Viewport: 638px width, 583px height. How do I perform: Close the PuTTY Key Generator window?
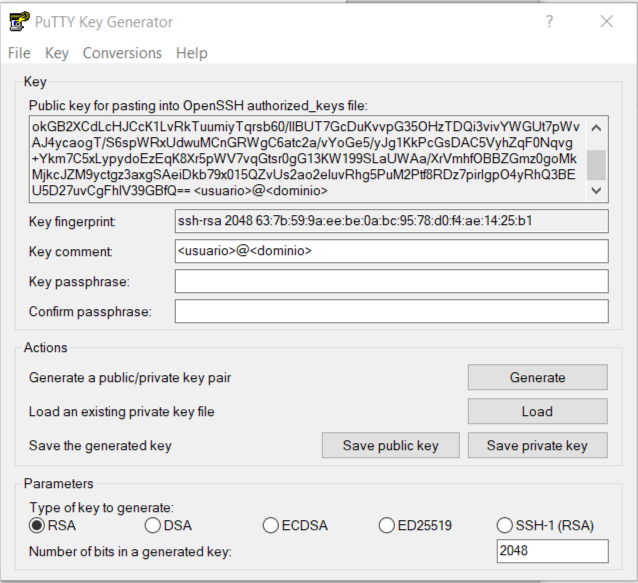(606, 22)
